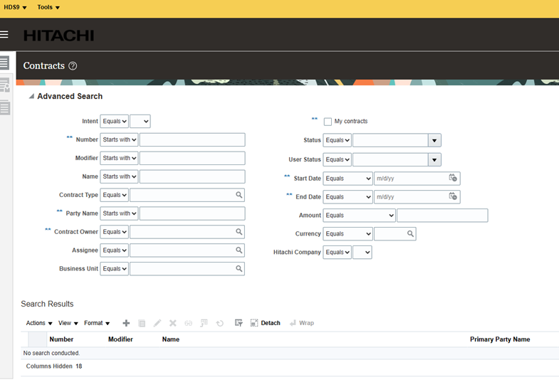The image size is (559, 392).
Task: Click the 'Columns Hidden 18' text
Action: (x=54, y=366)
